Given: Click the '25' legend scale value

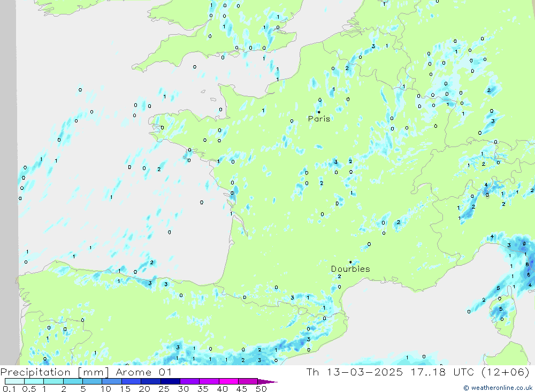Looking at the screenshot, I should (x=164, y=389).
